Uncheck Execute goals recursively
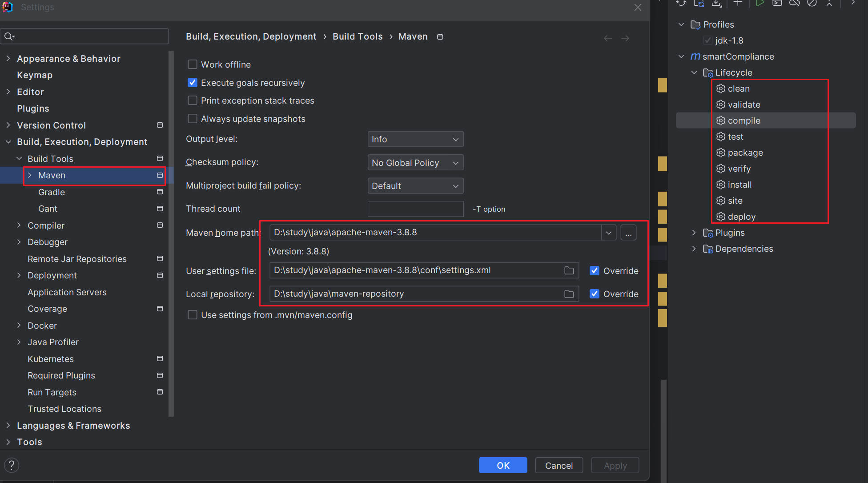Screen dimensions: 868x483 tap(193, 83)
